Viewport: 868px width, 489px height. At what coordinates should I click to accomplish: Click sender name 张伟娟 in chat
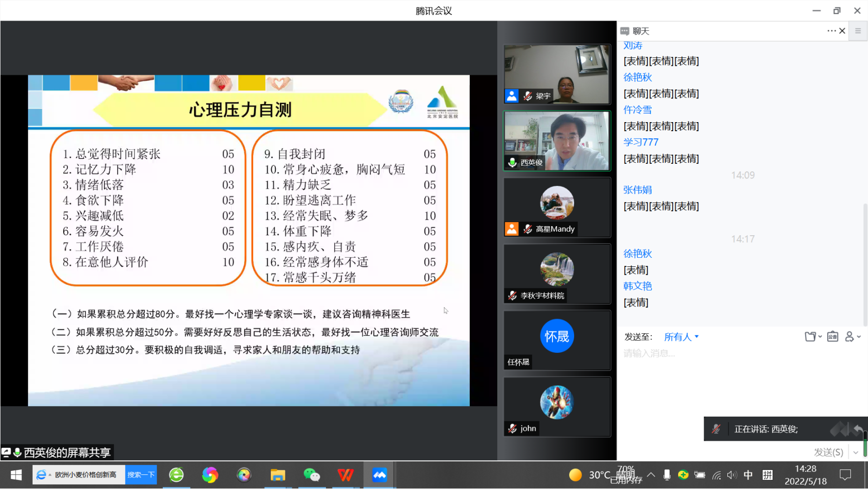637,190
